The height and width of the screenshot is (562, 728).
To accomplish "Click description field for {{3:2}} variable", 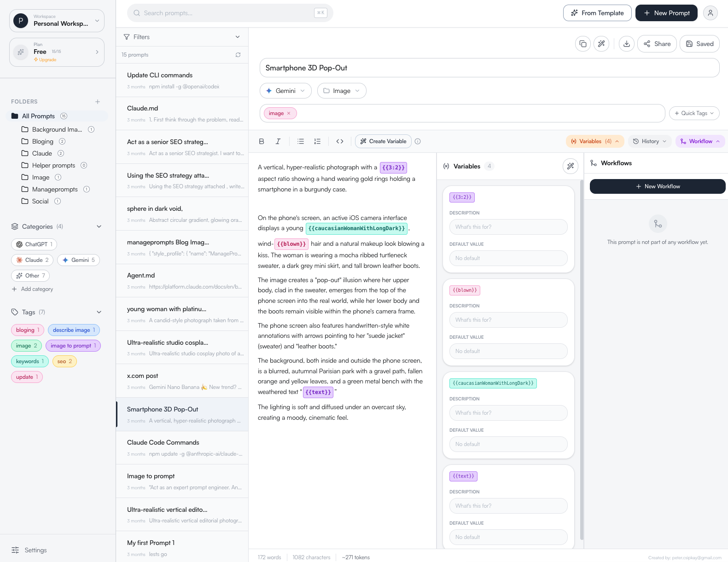I will tap(508, 227).
